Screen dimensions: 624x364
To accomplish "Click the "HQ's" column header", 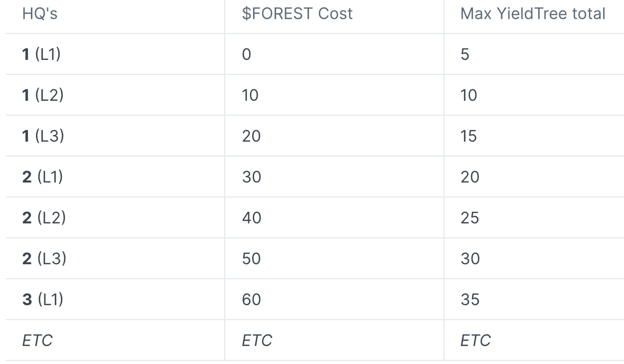I will [40, 14].
